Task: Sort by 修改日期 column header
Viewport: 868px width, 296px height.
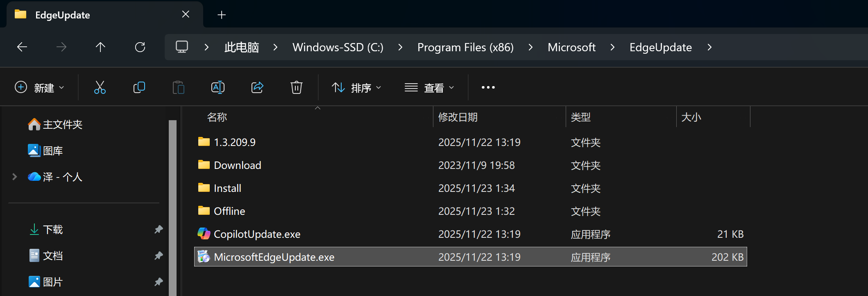Action: (458, 117)
